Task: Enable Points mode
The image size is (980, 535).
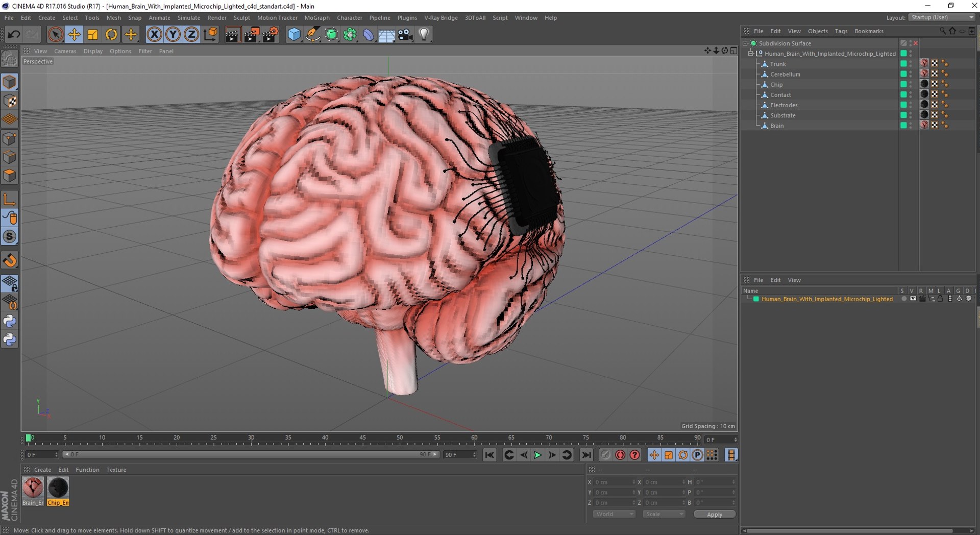Action: (x=10, y=138)
